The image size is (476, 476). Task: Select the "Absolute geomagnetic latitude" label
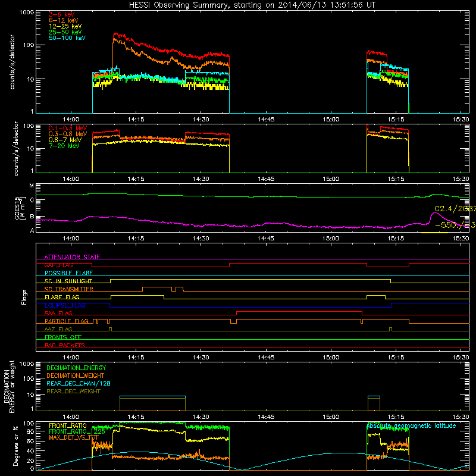tap(411, 426)
